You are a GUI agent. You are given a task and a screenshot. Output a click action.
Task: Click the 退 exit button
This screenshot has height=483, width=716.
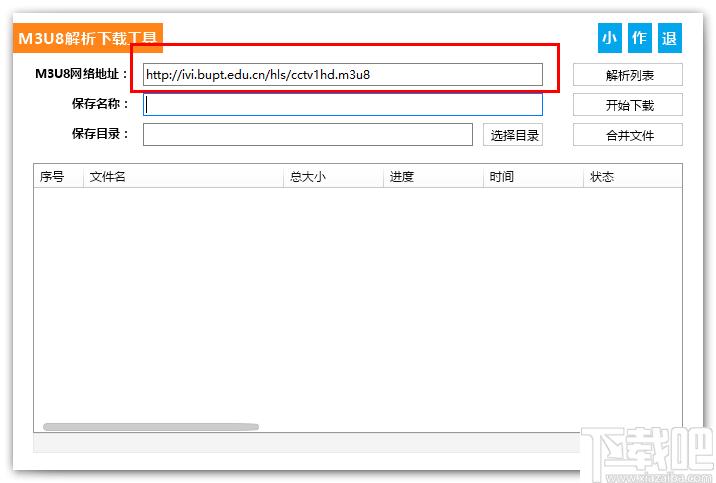pos(669,38)
